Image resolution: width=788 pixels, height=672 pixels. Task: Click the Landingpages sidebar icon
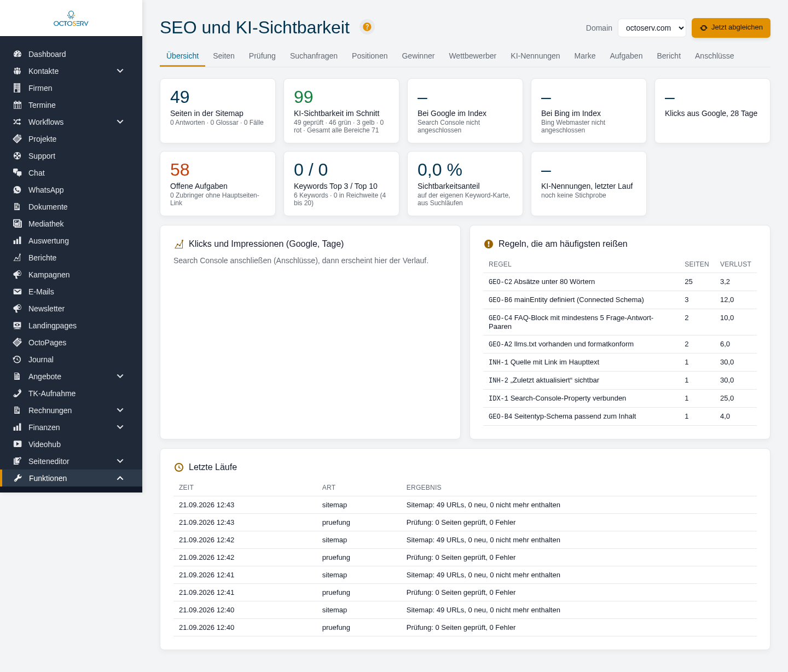(18, 326)
